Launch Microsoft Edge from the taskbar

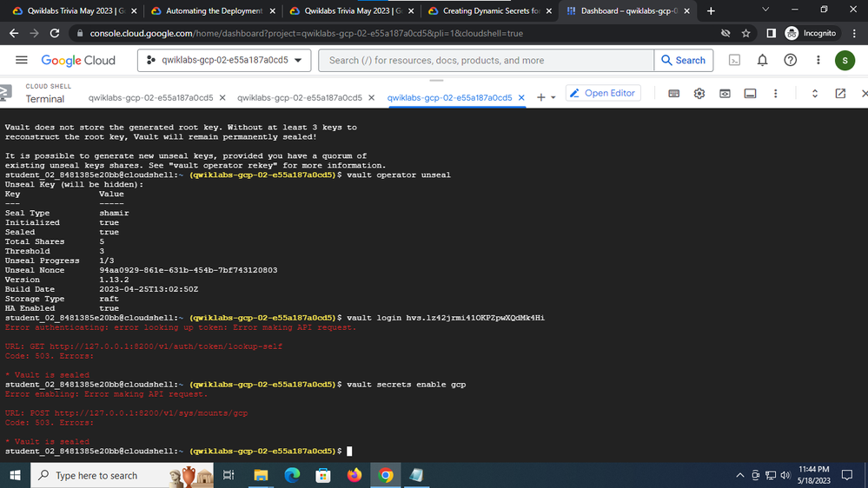click(292, 475)
